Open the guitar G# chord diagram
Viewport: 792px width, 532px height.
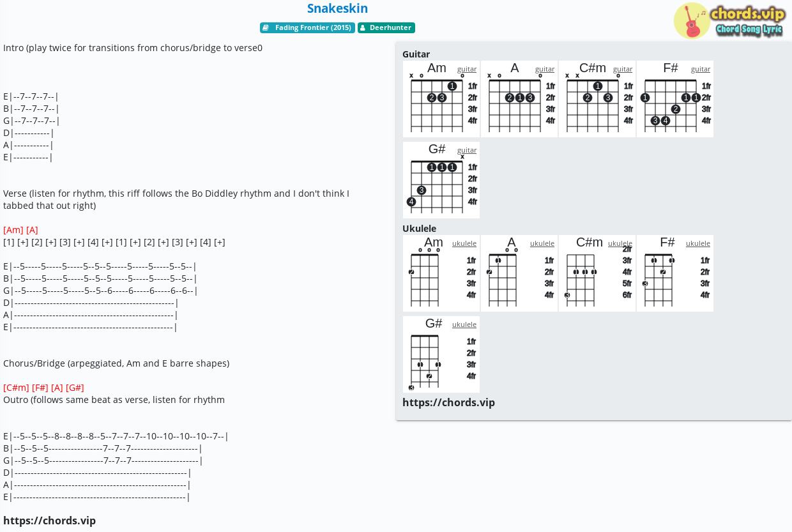point(441,180)
